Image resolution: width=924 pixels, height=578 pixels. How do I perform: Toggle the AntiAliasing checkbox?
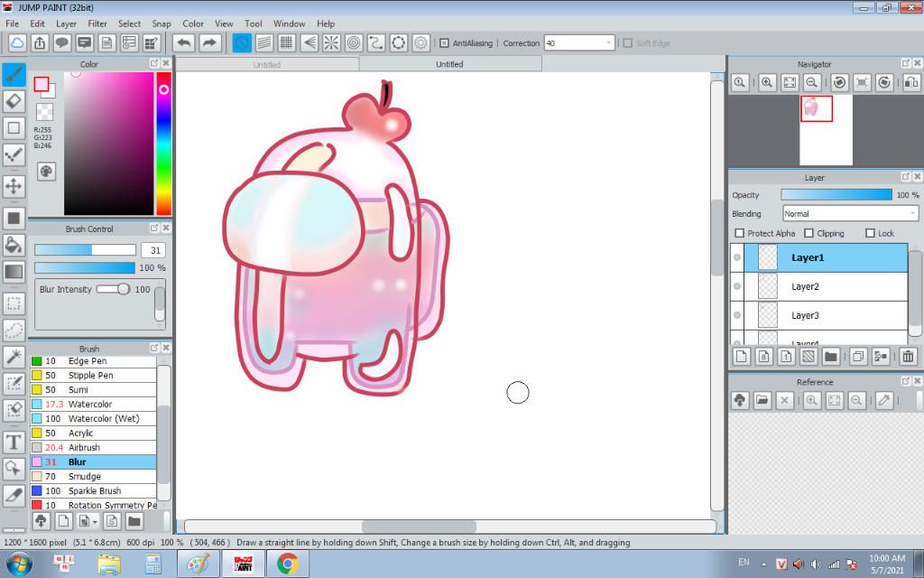[x=444, y=43]
